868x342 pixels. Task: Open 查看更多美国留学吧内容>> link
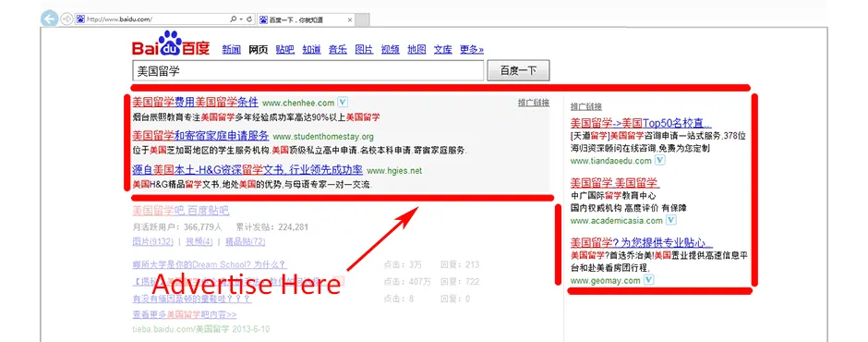[x=185, y=314]
